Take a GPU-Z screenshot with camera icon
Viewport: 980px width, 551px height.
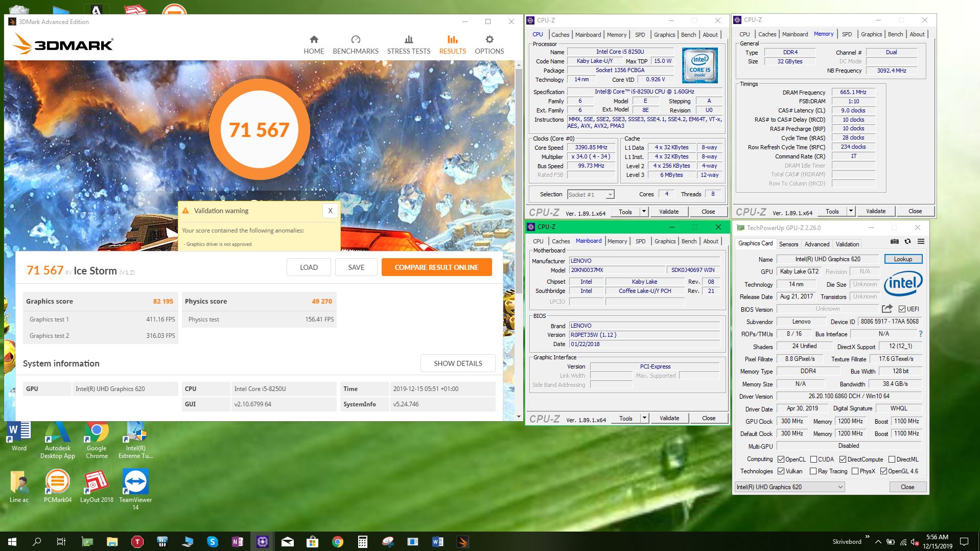coord(895,241)
